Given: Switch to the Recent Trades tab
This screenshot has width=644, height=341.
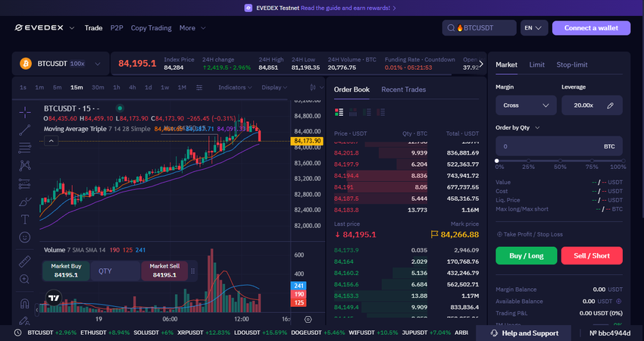Looking at the screenshot, I should coord(403,89).
